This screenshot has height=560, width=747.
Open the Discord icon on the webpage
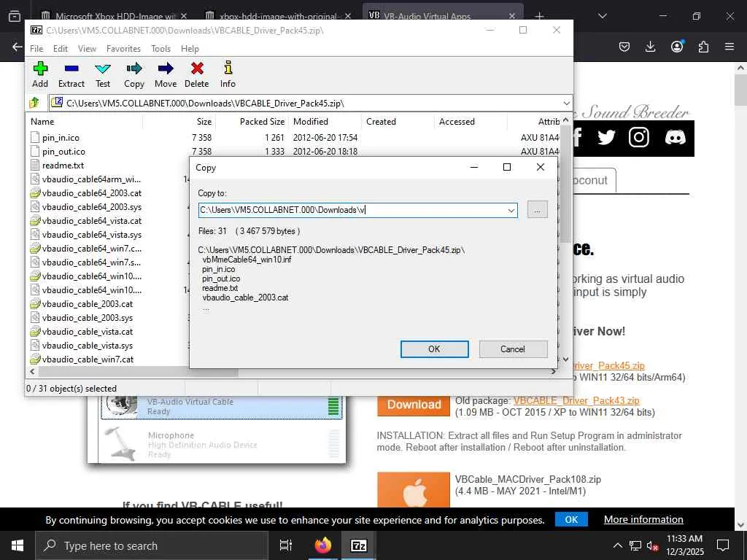tap(675, 138)
